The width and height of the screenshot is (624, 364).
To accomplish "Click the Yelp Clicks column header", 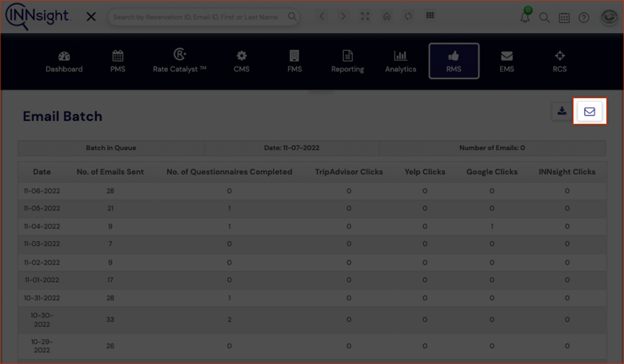I will tap(425, 172).
